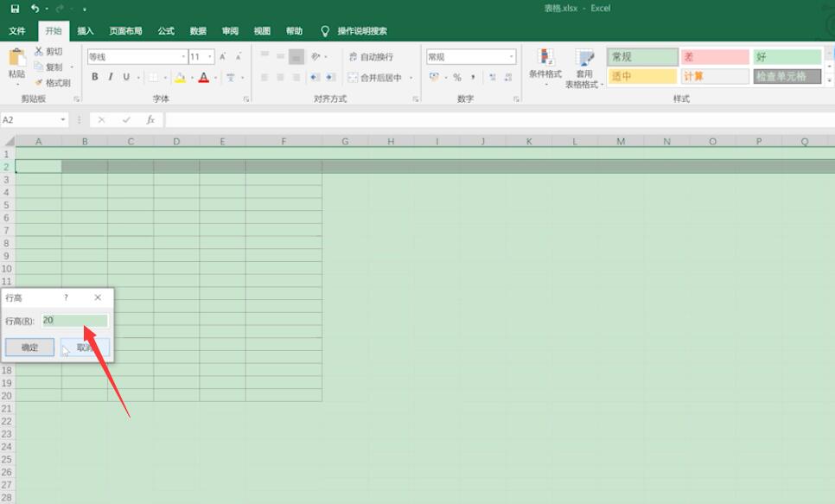The image size is (835, 504).
Task: Click Cancel (取消) in Row Height dialog
Action: tap(86, 348)
